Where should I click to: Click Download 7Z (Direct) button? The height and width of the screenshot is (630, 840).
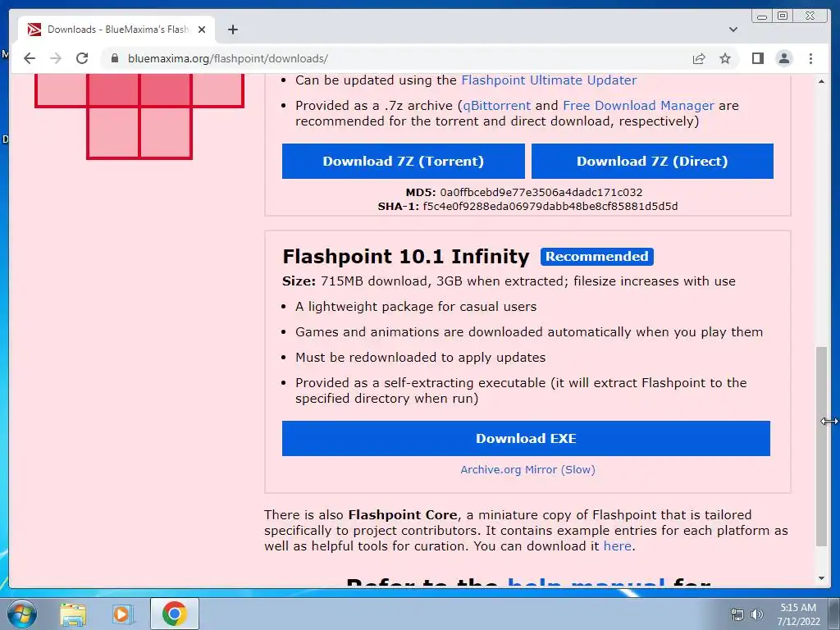click(652, 162)
